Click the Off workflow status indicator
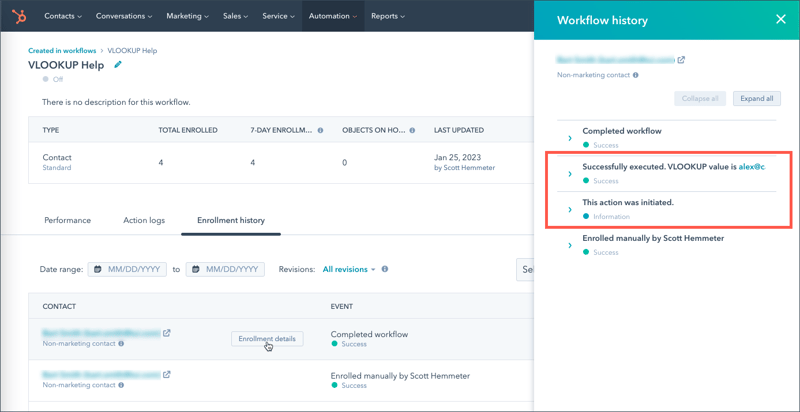This screenshot has width=800, height=412. click(x=53, y=80)
